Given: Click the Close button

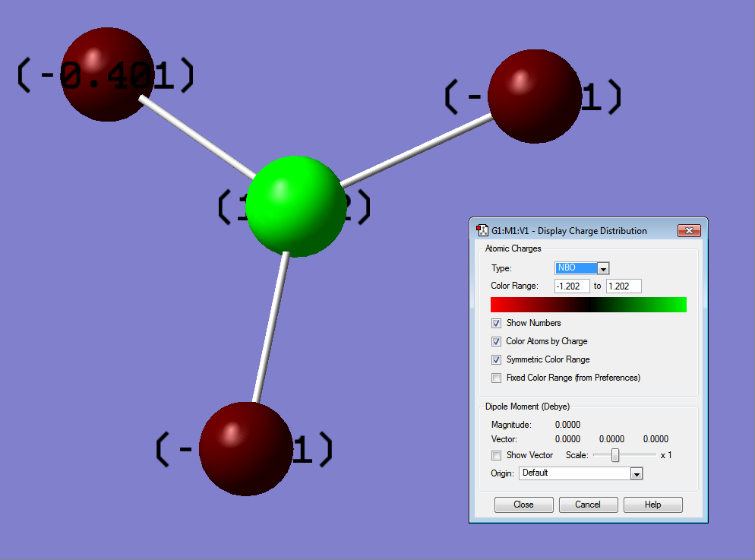Looking at the screenshot, I should 524,505.
